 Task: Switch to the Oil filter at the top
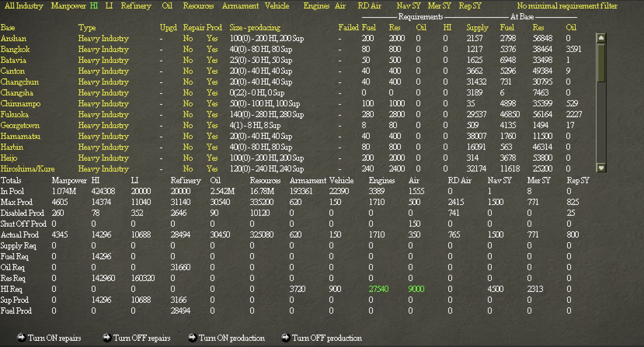[x=167, y=6]
